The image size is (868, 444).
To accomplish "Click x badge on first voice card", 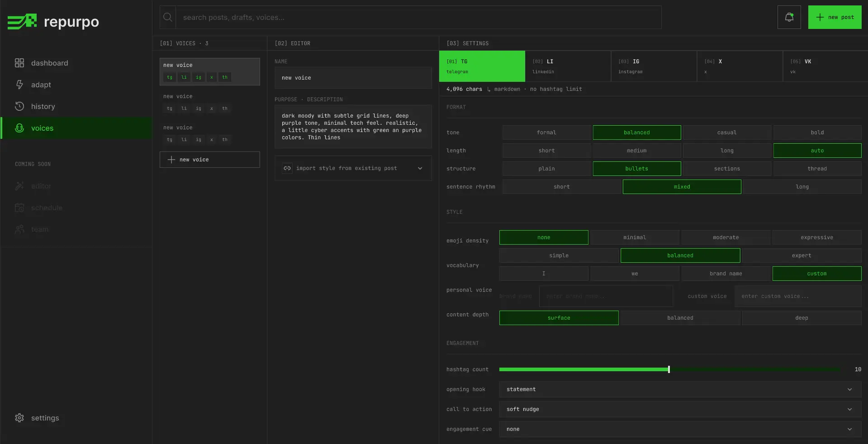I will pos(211,77).
